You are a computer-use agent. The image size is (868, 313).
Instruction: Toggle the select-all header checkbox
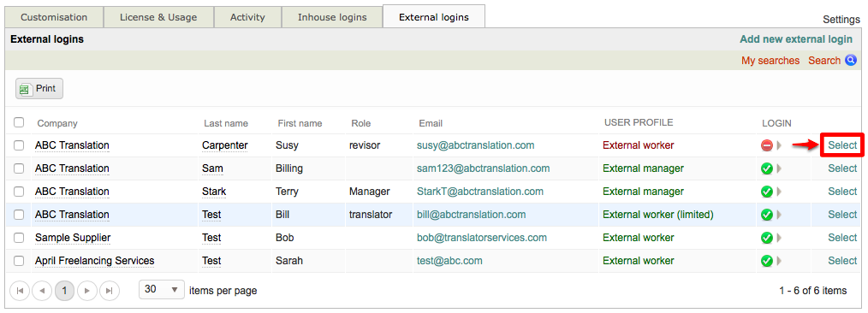point(19,122)
